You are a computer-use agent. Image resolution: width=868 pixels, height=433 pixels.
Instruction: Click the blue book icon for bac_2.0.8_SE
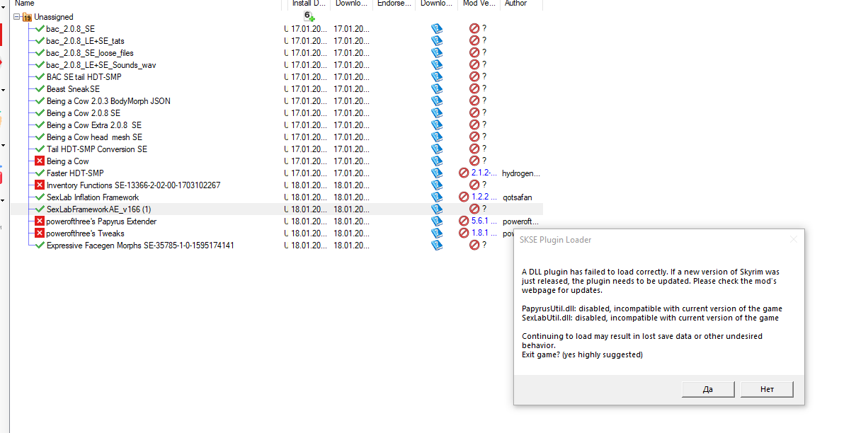pos(437,29)
